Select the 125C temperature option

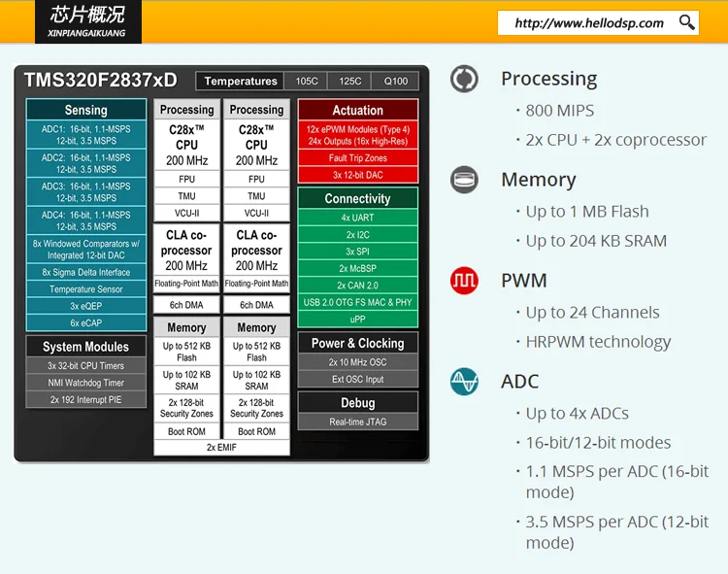coord(350,82)
